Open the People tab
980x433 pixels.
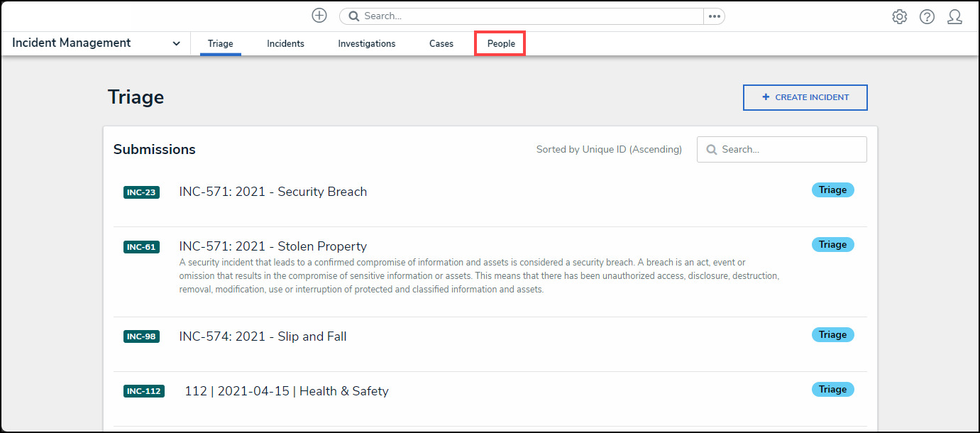[501, 44]
